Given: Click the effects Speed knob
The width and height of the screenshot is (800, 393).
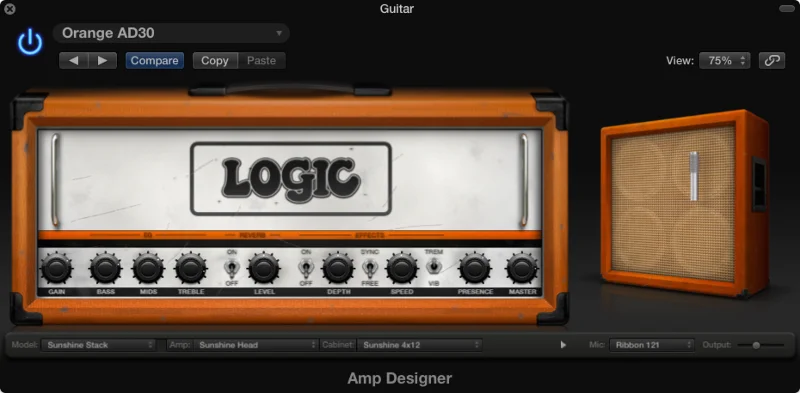Looking at the screenshot, I should tap(402, 268).
